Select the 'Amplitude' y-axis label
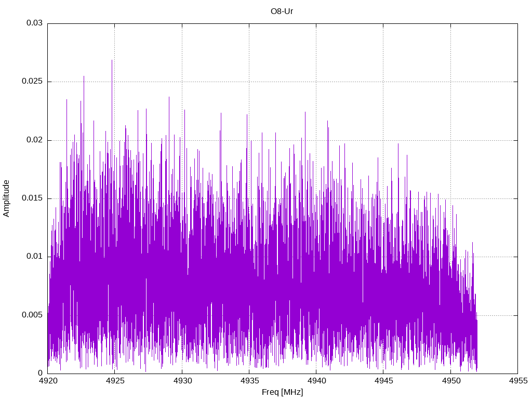Image resolution: width=532 pixels, height=399 pixels. click(x=6, y=198)
